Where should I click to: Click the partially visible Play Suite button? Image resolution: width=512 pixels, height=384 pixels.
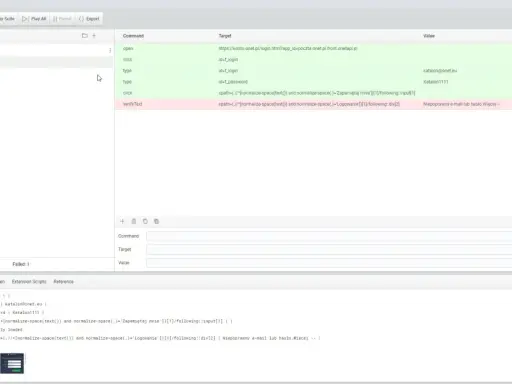[x=7, y=19]
